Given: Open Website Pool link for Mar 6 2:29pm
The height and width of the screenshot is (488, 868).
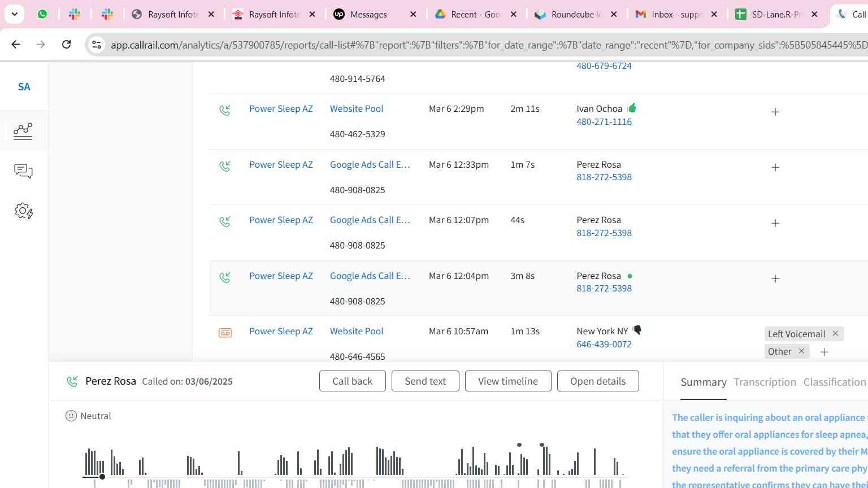Looking at the screenshot, I should 357,108.
